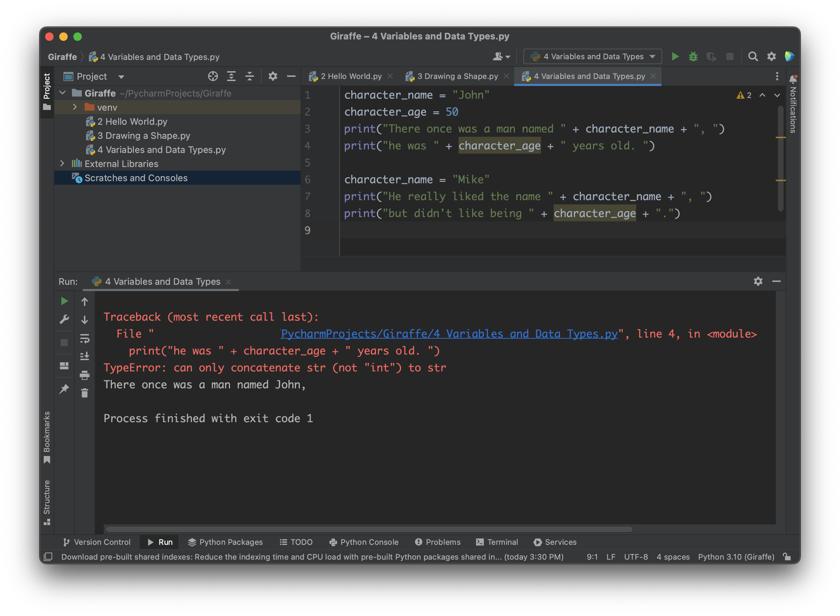Image resolution: width=840 pixels, height=616 pixels.
Task: Click the Debug bug icon
Action: click(693, 57)
